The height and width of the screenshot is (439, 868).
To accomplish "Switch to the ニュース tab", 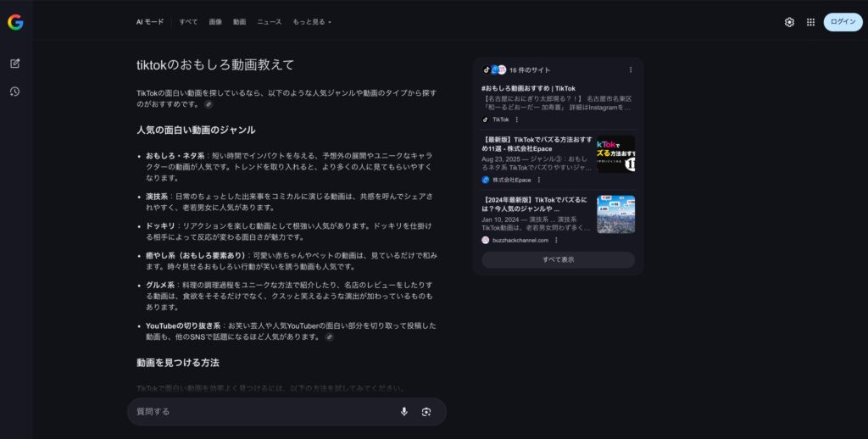I will coord(269,22).
